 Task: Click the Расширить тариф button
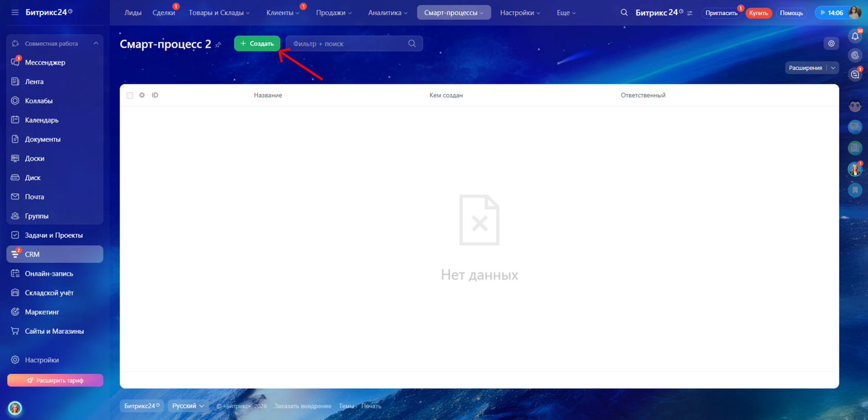55,380
